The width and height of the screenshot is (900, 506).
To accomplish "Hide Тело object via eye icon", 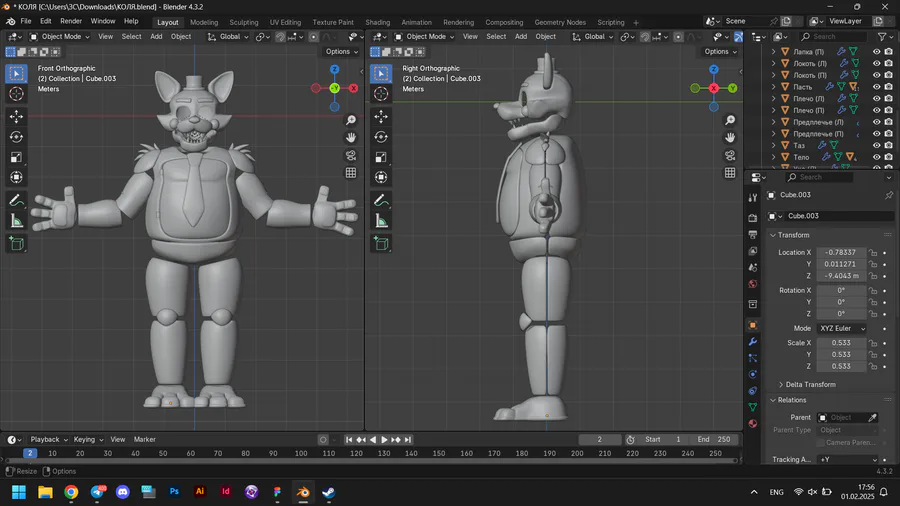I will click(x=876, y=157).
